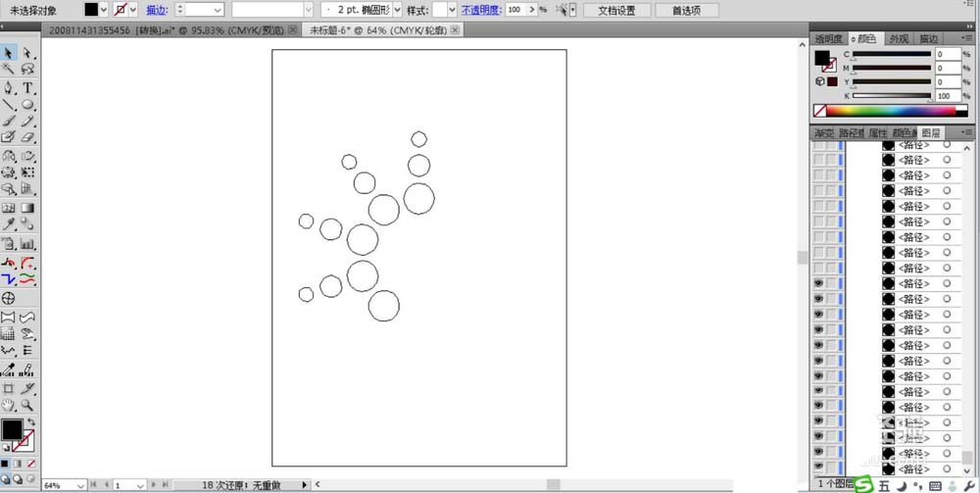
Task: Switch to the 描边 panel tab
Action: tap(929, 39)
